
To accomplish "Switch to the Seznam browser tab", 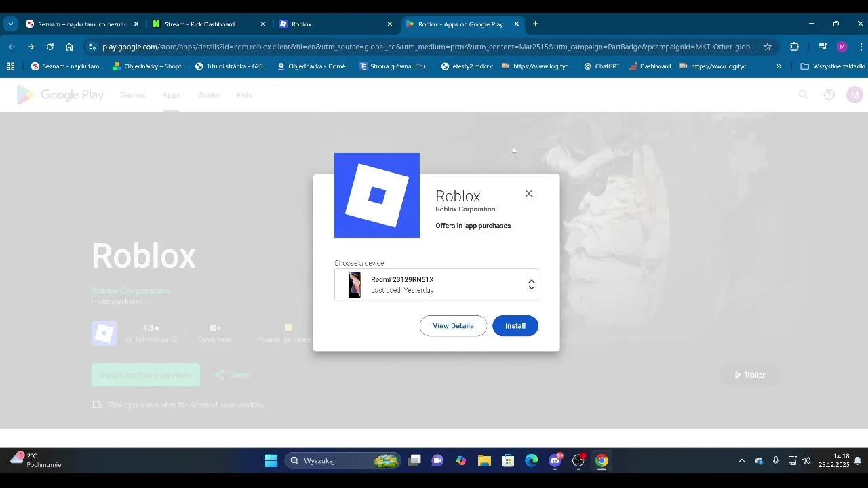I will (x=81, y=24).
